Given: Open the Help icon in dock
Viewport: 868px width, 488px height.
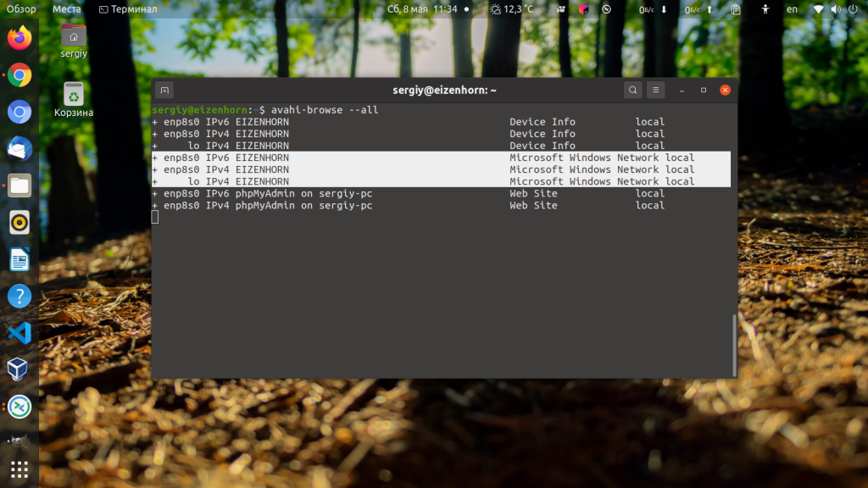Looking at the screenshot, I should pos(19,297).
